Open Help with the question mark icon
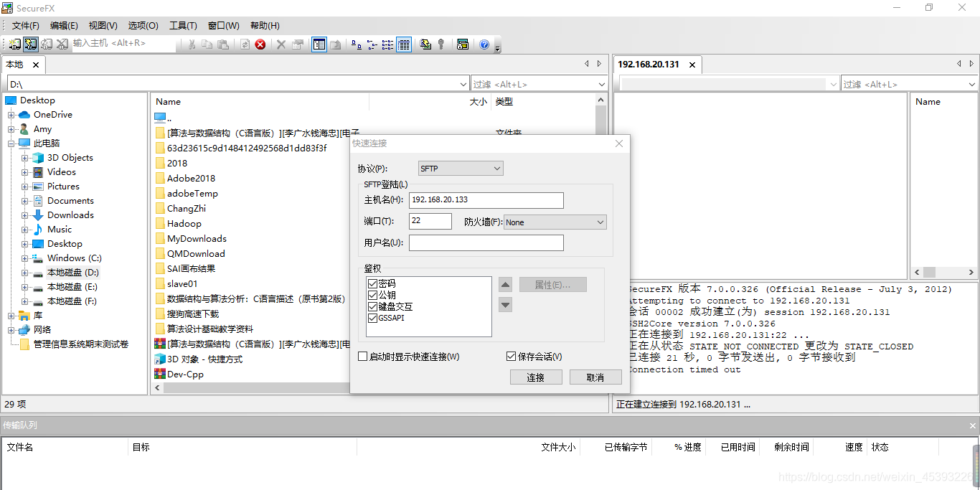This screenshot has width=980, height=490. pos(484,44)
